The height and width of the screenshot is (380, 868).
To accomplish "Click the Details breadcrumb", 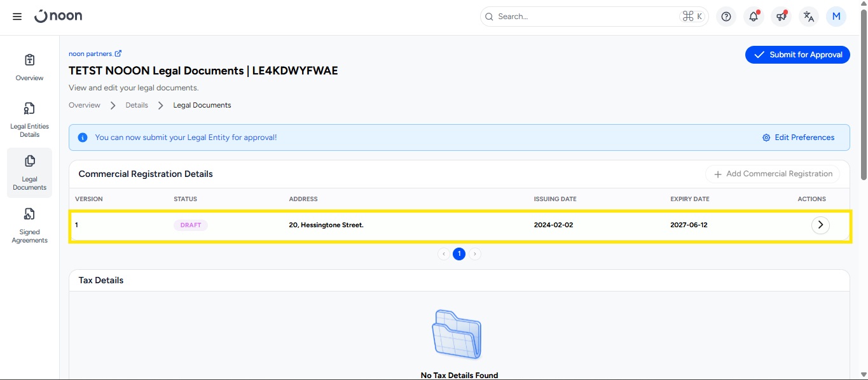I will tap(137, 105).
